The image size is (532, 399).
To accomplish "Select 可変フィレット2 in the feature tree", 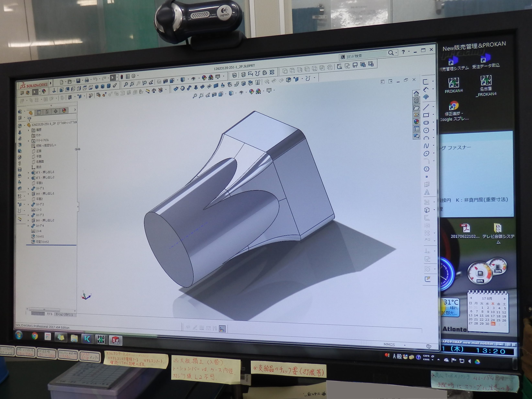I will click(x=40, y=242).
